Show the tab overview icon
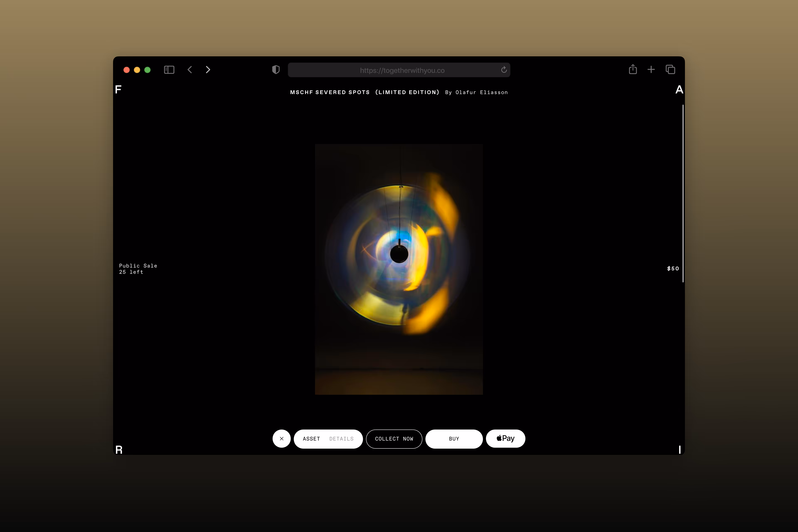798x532 pixels. point(670,70)
